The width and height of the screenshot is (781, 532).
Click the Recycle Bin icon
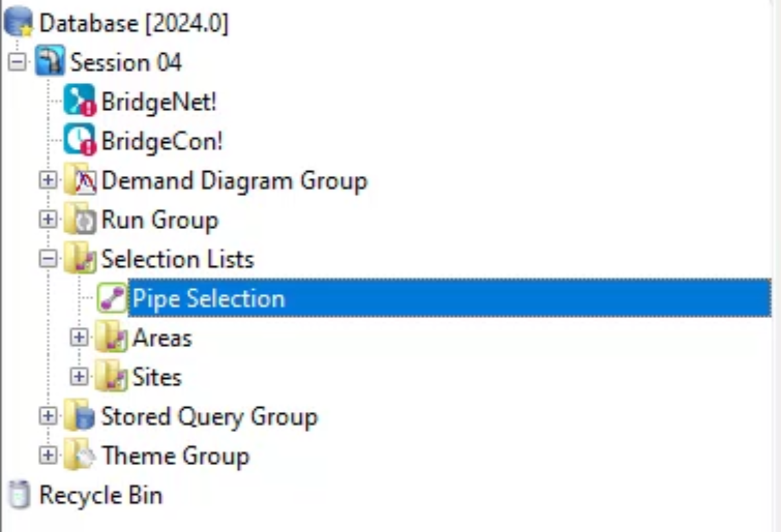[x=19, y=494]
